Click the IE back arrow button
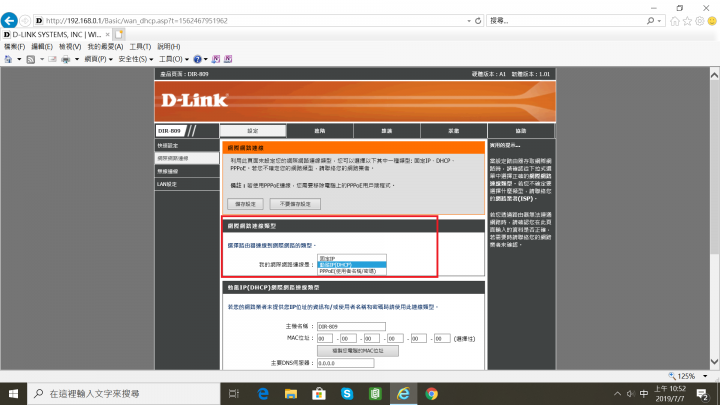 [x=9, y=21]
